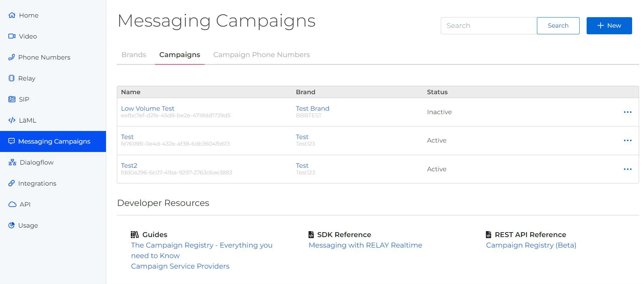Image resolution: width=644 pixels, height=284 pixels.
Task: Click the Guides book icon
Action: coord(135,234)
